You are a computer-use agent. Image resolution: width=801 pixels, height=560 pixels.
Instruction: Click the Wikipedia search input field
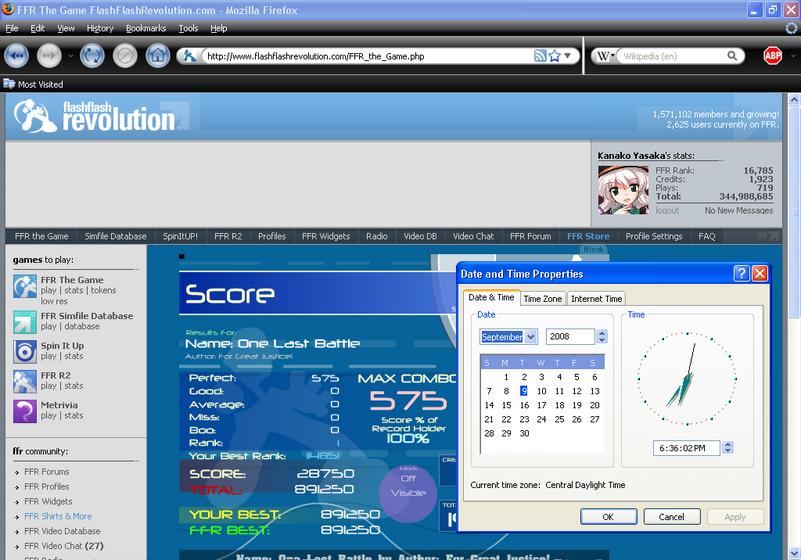671,56
